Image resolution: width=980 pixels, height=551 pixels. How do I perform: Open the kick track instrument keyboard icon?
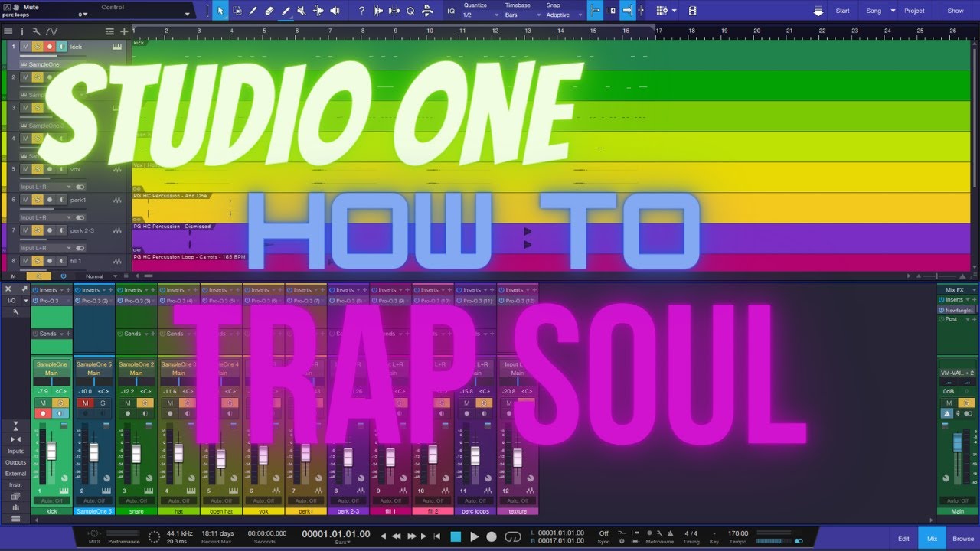pos(117,47)
